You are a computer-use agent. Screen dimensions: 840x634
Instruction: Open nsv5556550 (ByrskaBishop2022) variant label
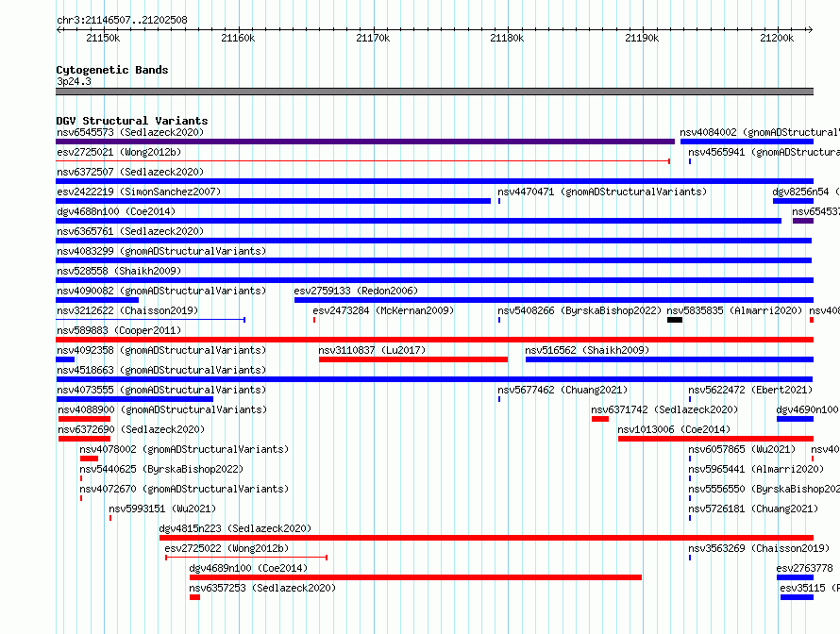click(764, 489)
